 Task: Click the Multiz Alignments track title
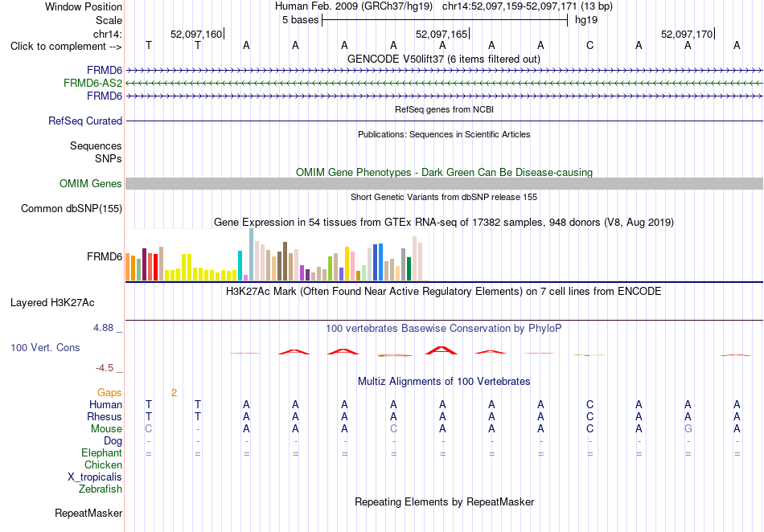point(443,381)
